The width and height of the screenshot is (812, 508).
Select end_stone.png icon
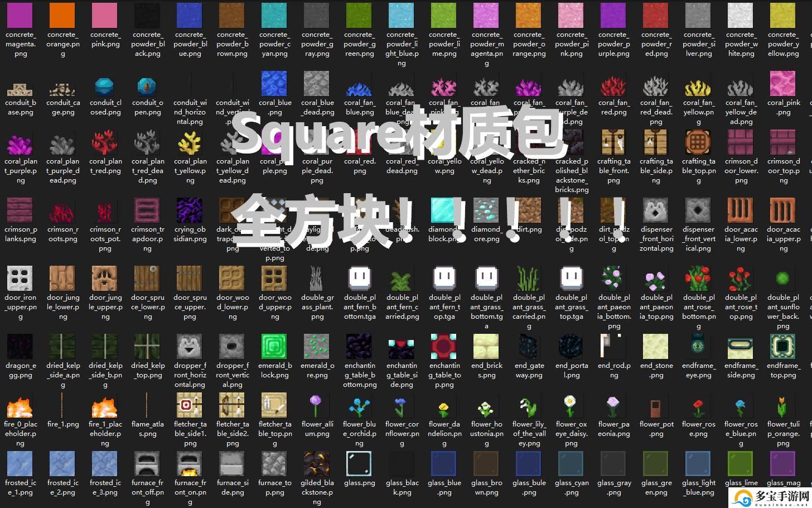656,346
